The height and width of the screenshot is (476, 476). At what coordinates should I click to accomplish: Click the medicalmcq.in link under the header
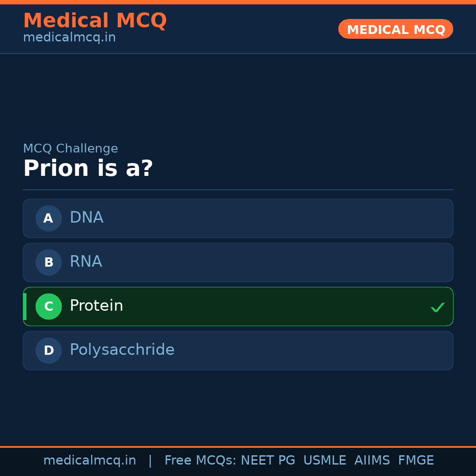click(69, 37)
